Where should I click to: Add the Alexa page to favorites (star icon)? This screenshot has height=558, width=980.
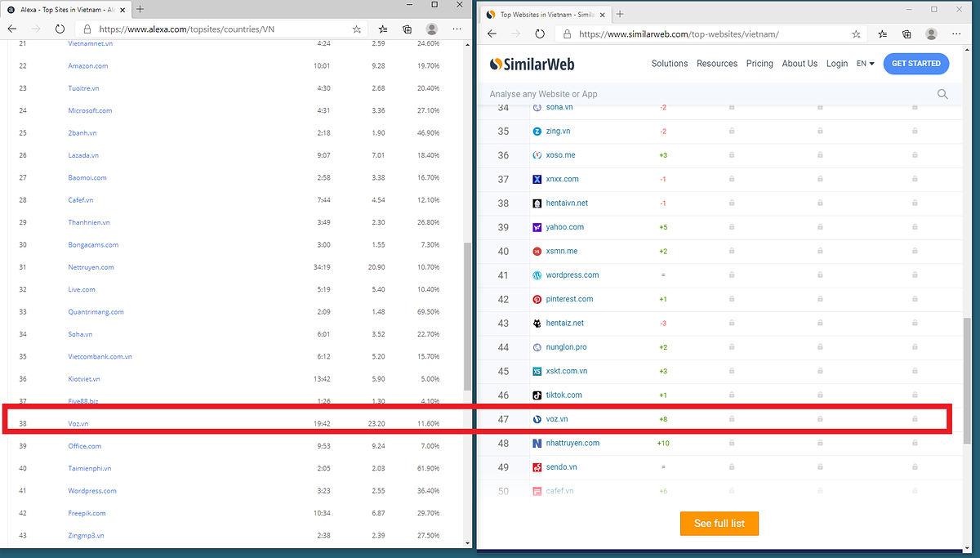[357, 29]
